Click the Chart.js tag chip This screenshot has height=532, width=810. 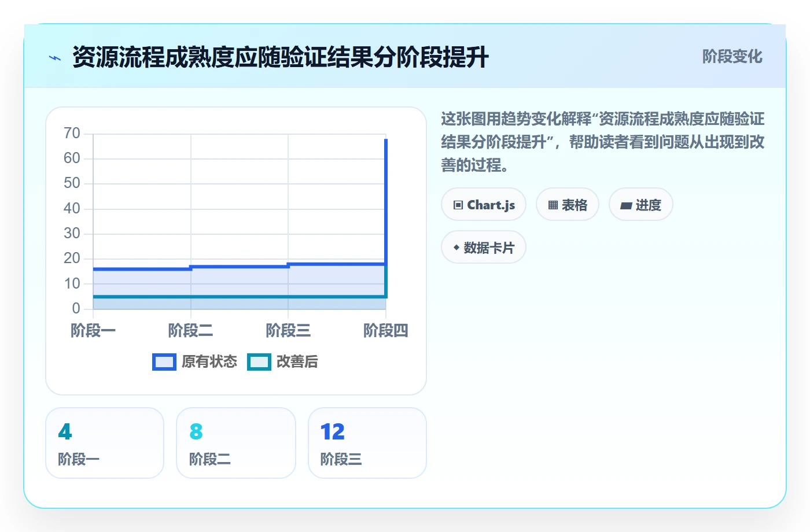click(x=484, y=205)
